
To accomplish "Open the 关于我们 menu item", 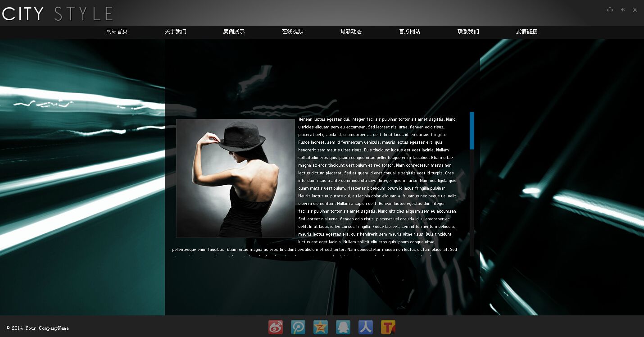I will (175, 32).
